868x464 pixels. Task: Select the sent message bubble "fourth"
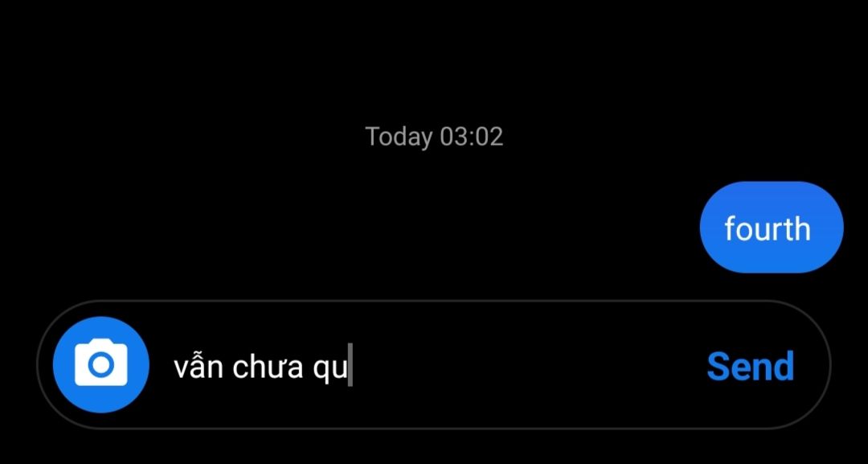[771, 227]
